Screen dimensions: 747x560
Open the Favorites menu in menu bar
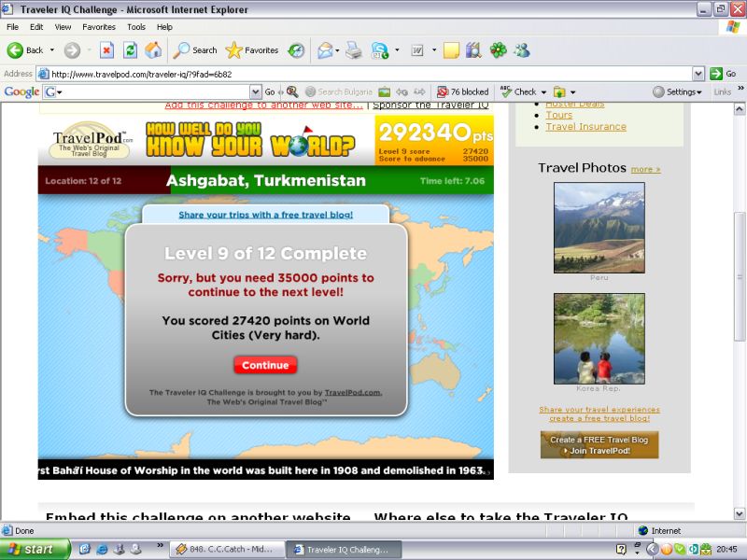pyautogui.click(x=99, y=27)
